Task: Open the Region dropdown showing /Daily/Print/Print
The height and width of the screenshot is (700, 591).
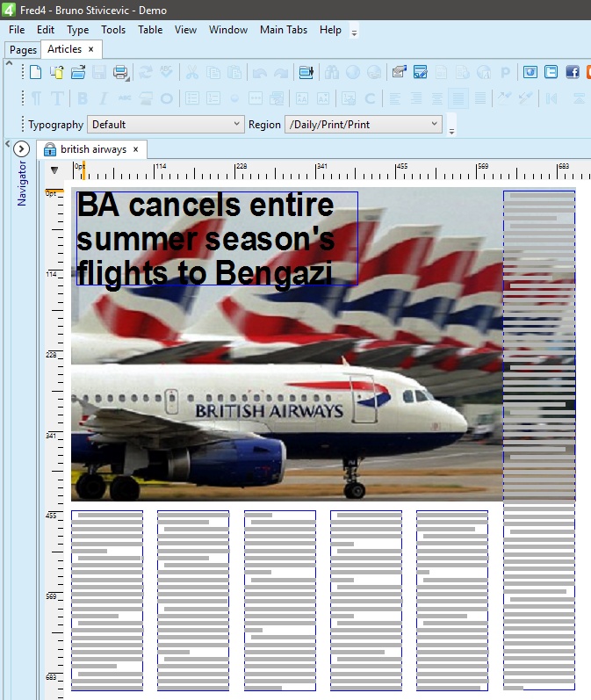Action: pos(364,124)
